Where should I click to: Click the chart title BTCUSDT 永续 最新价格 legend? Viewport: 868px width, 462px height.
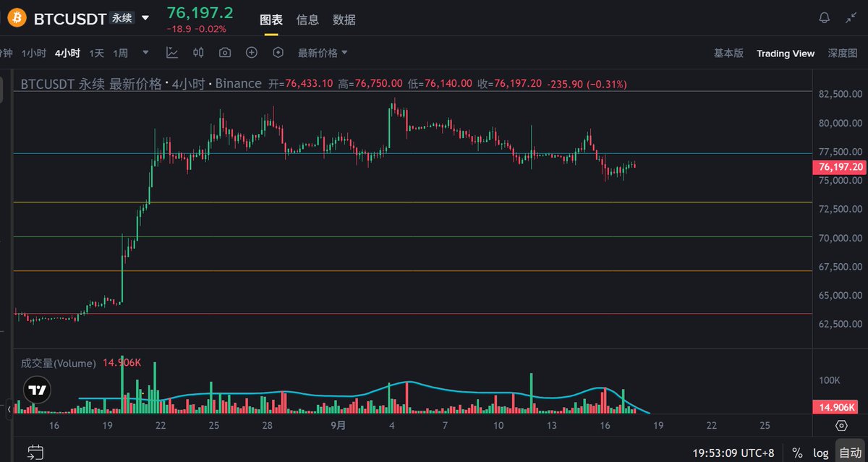pos(141,84)
